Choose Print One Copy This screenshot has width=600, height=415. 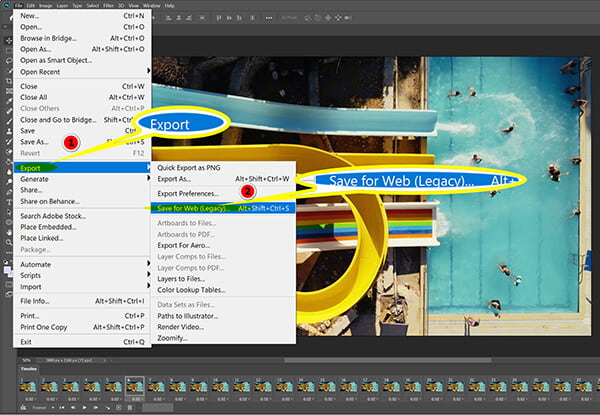point(82,327)
